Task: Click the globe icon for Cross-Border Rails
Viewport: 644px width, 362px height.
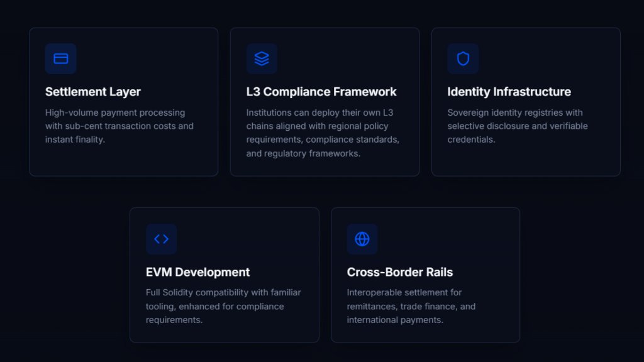Action: (362, 239)
